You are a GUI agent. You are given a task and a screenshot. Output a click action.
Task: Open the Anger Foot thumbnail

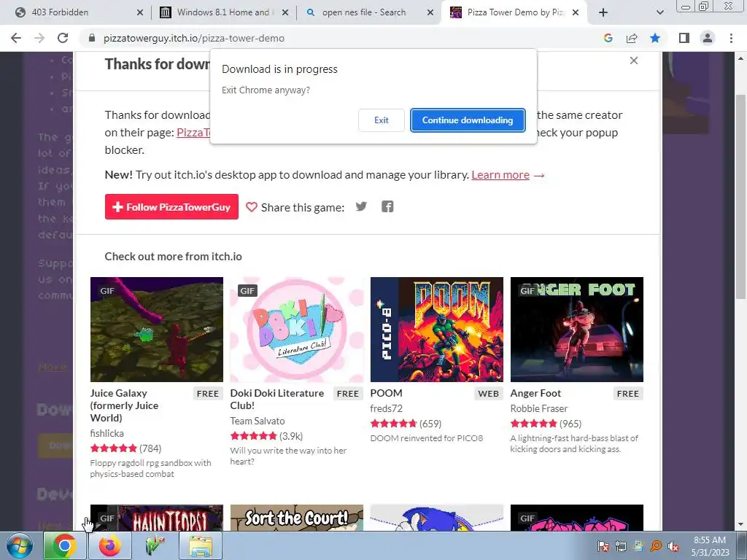(x=577, y=329)
